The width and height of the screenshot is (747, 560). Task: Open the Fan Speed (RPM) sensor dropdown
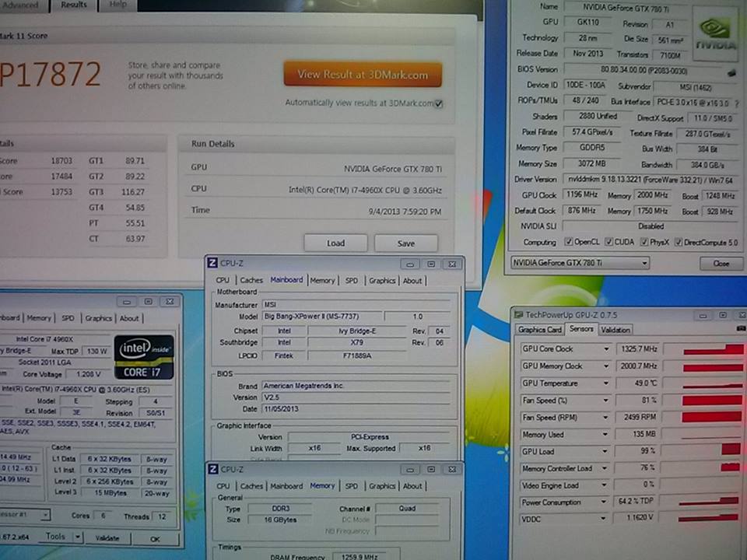coord(604,418)
